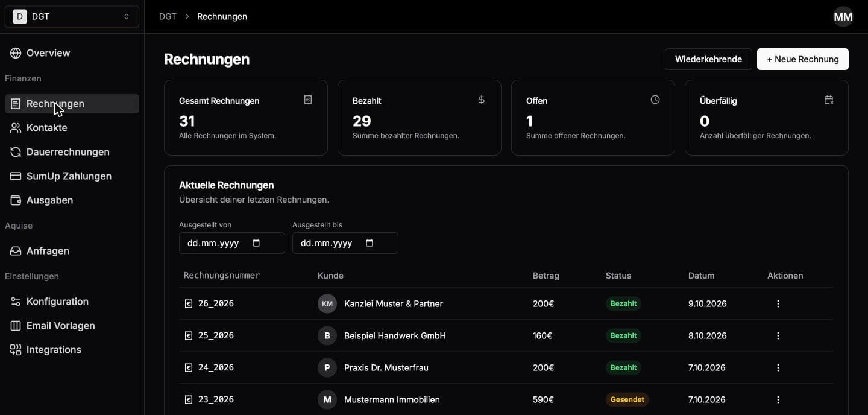Click the Betrag column header
868x415 pixels.
tap(546, 276)
